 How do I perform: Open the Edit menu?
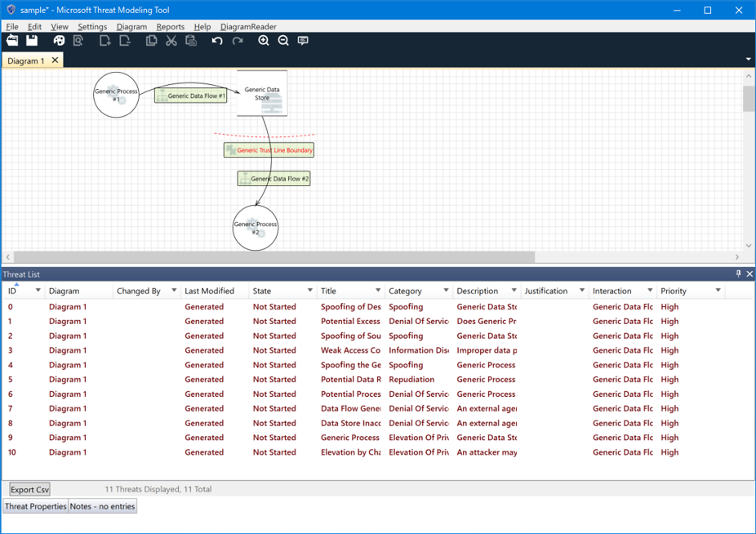click(x=34, y=26)
